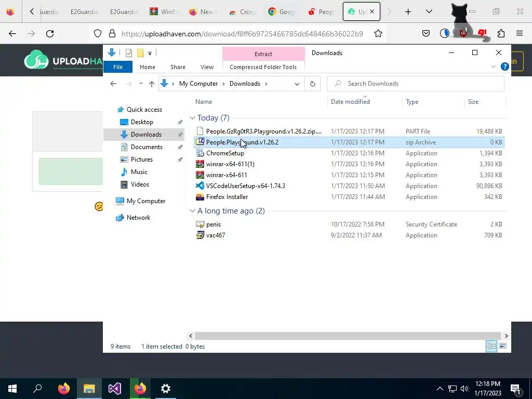The width and height of the screenshot is (532, 399).
Task: Open taskbar search magnifier
Action: 37,389
